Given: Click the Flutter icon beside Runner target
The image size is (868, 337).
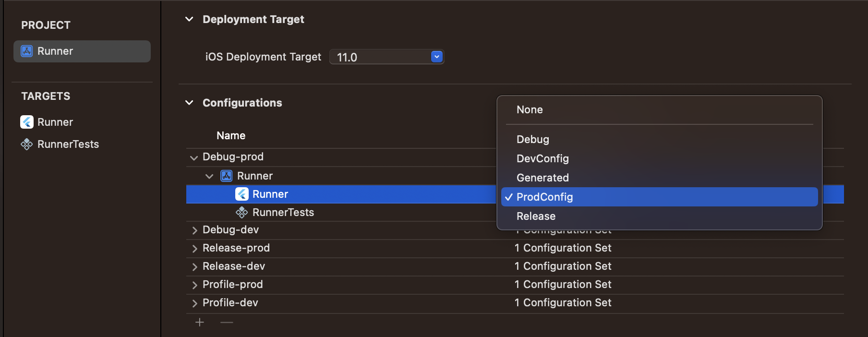Looking at the screenshot, I should coord(27,122).
